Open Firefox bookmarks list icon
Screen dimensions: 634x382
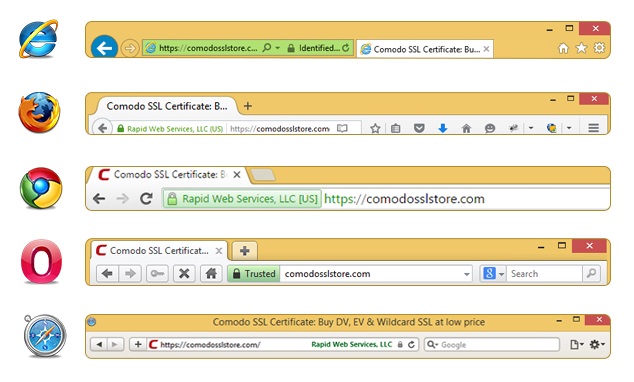click(x=396, y=129)
